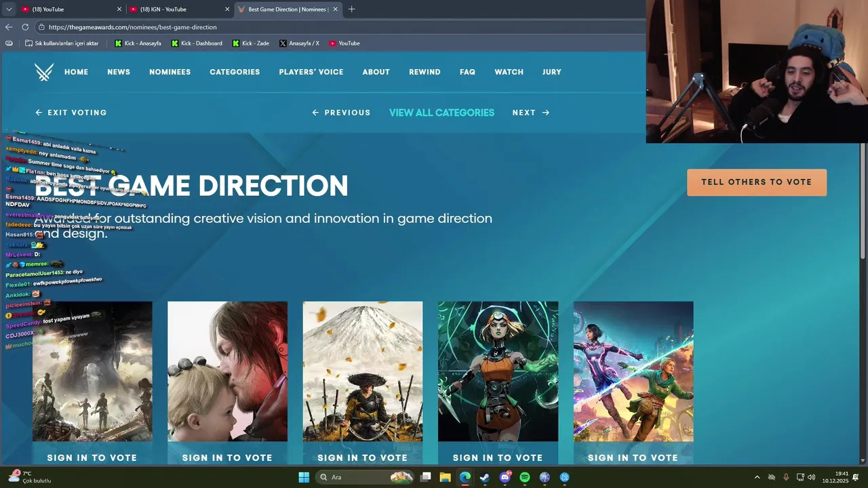Viewport: 868px width, 488px height.
Task: Click SIGN IN TO VOTE under samurai artwork
Action: 363,457
